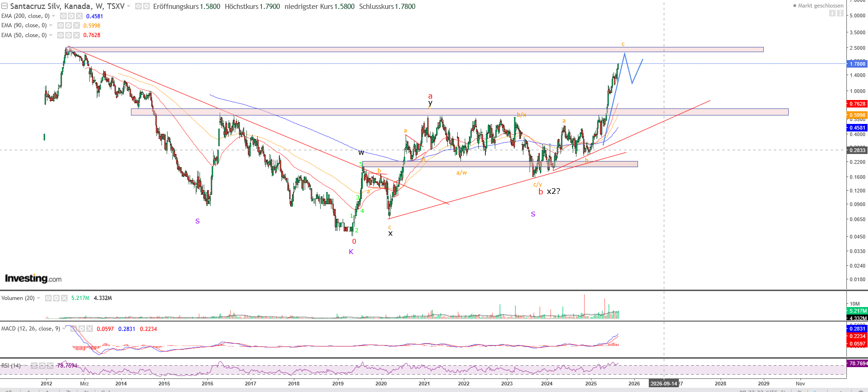Image resolution: width=868 pixels, height=392 pixels.
Task: Select the current price label 1.7800 on axis
Action: (x=857, y=64)
